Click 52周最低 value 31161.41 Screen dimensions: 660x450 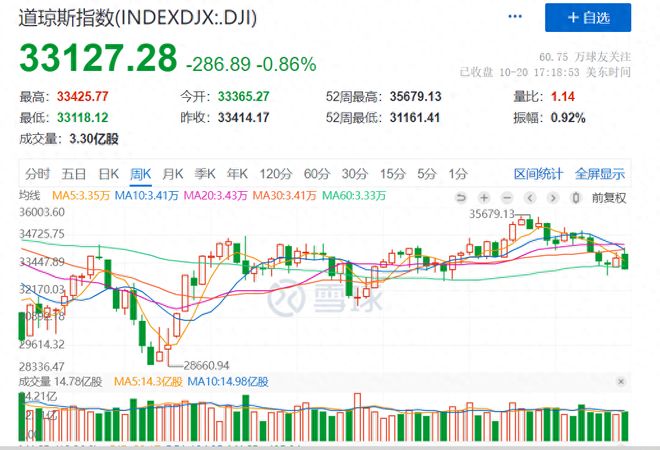[x=415, y=117]
